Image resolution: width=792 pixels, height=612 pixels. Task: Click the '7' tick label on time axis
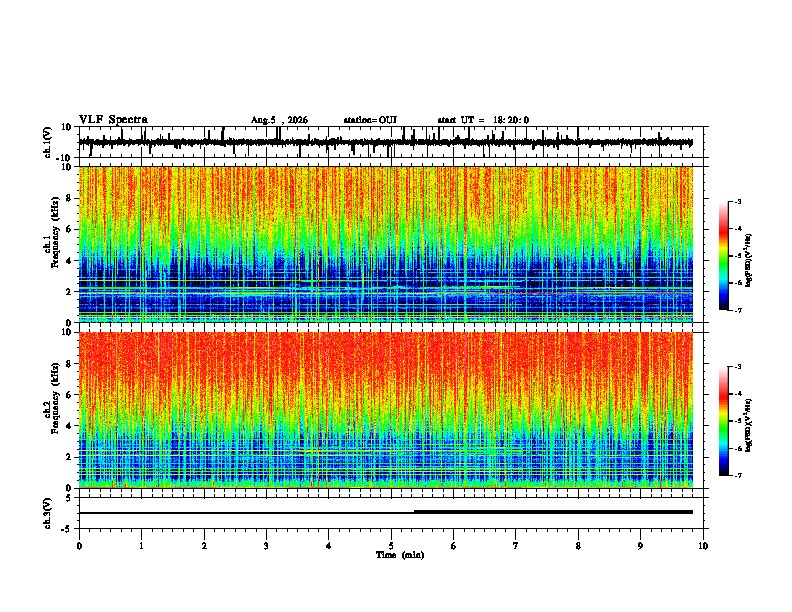pos(516,546)
